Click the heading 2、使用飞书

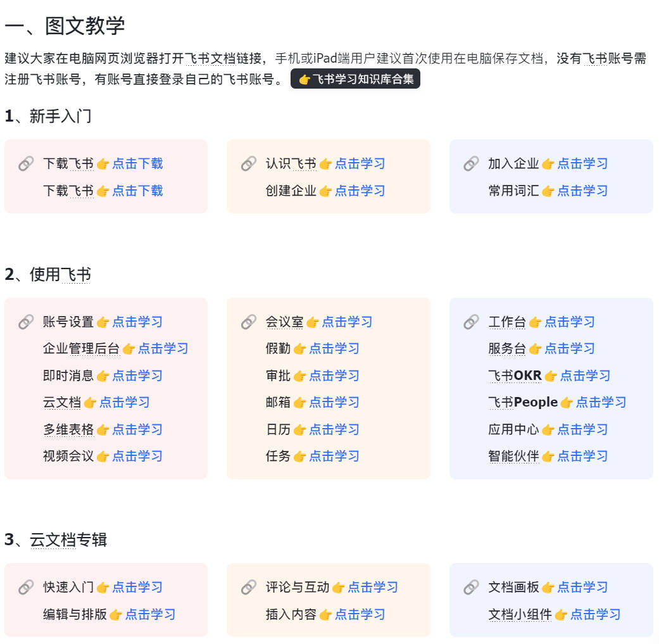click(x=48, y=274)
